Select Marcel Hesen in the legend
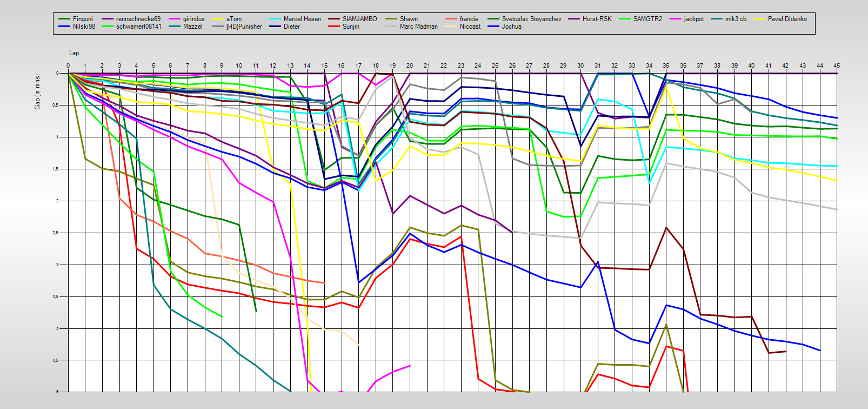 pos(302,19)
